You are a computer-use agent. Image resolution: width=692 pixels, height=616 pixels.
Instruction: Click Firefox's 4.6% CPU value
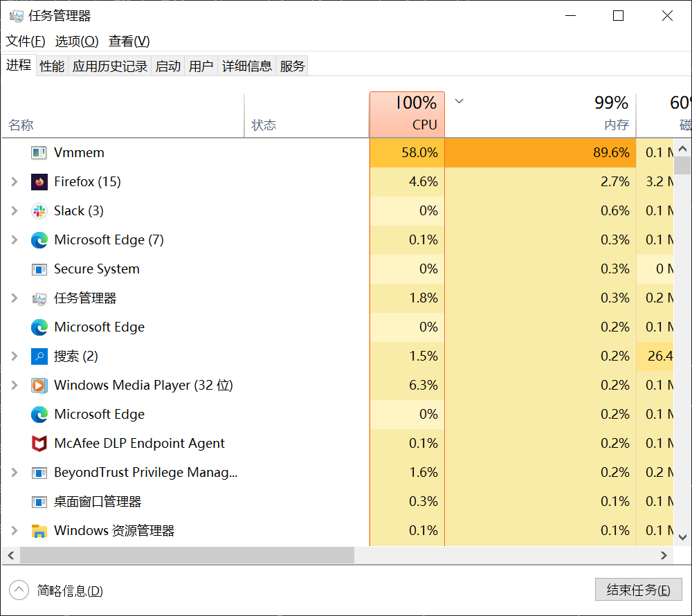[424, 182]
